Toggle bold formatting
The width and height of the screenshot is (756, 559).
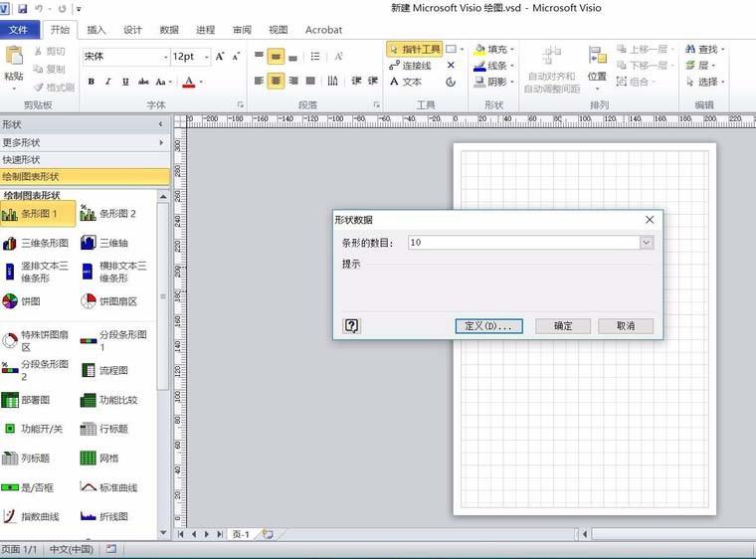coord(92,82)
